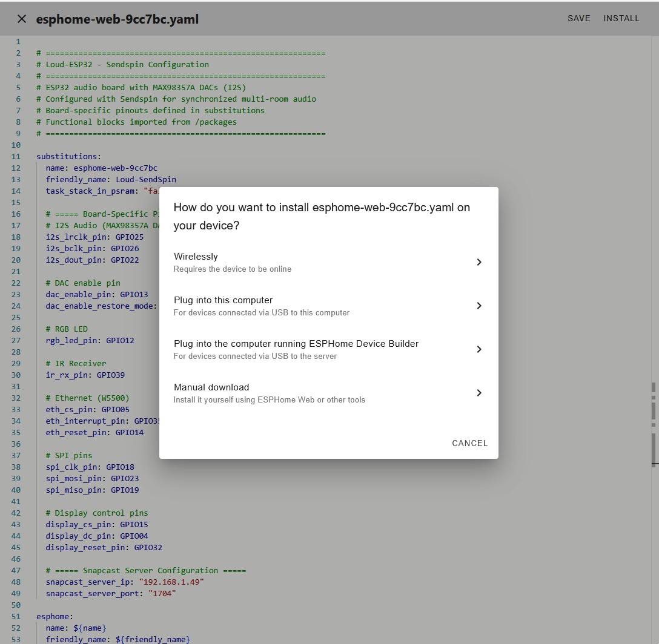Click 'ir_rx_pin: GPIO39' line
The height and width of the screenshot is (644, 659).
(85, 375)
